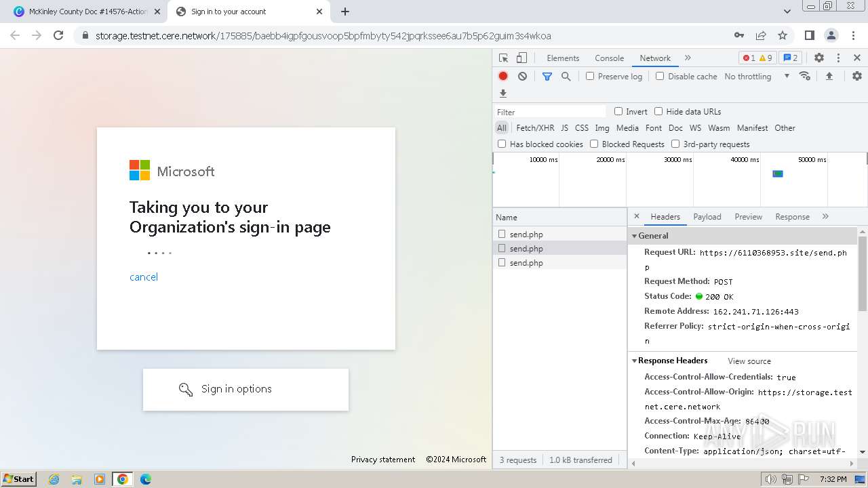Open network conditions Wi-Fi gear icon

point(805,76)
